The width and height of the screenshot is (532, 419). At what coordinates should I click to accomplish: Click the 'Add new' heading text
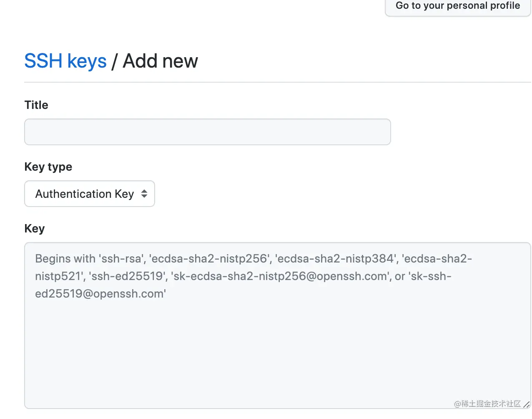coord(161,61)
